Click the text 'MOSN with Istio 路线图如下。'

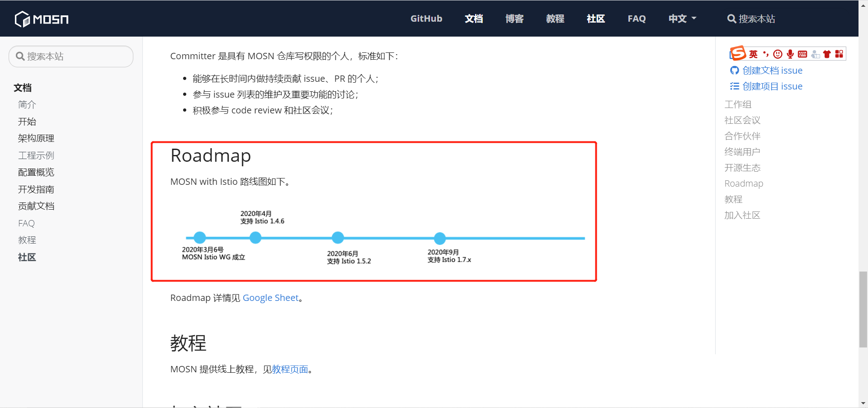[x=231, y=182]
